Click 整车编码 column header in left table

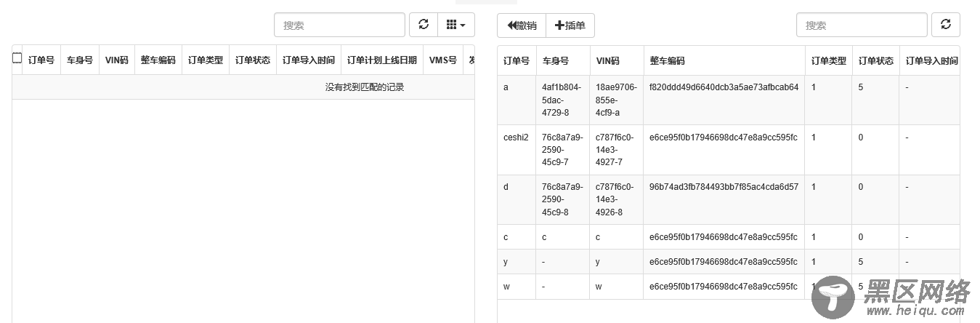(158, 60)
